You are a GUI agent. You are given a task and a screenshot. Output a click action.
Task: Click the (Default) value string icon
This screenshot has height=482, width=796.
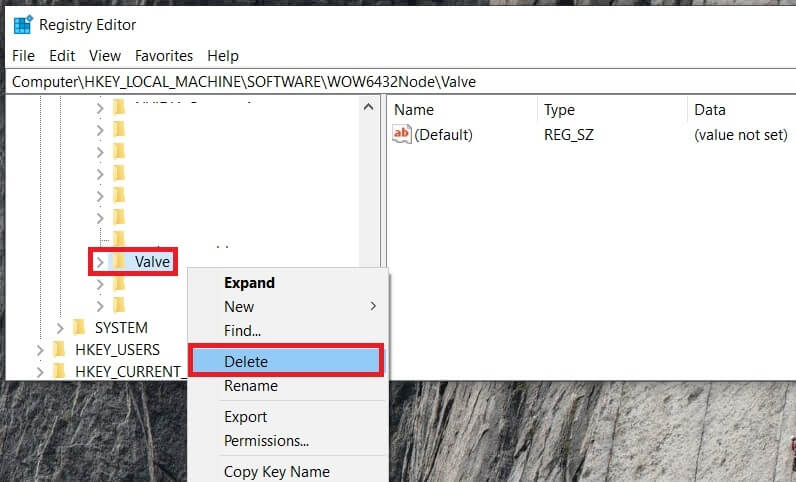(x=402, y=134)
